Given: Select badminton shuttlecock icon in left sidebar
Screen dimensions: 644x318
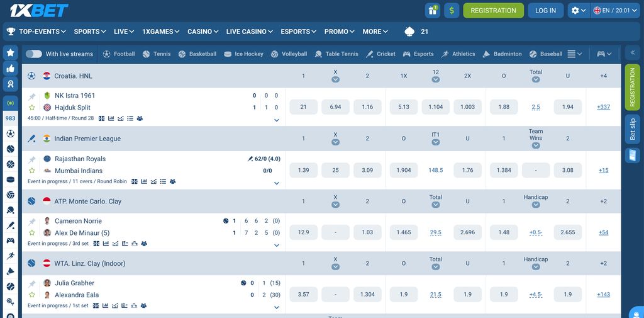Looking at the screenshot, I should [10, 271].
